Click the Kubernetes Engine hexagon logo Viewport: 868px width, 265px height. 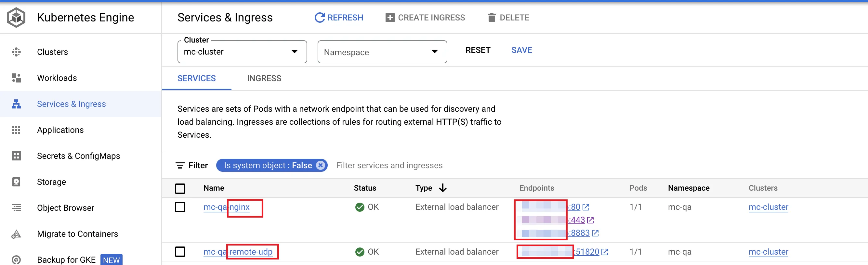tap(16, 18)
